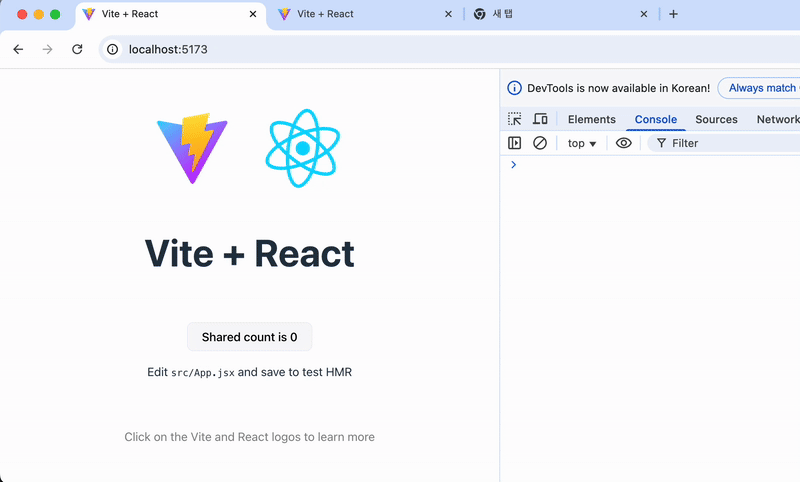Click the yellow macOS minimize button
Image resolution: width=800 pixels, height=482 pixels.
pyautogui.click(x=39, y=14)
